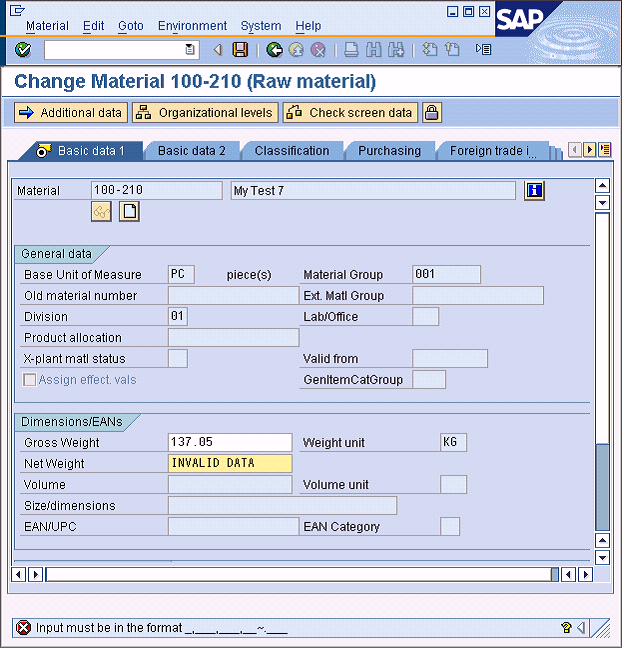623x648 pixels.
Task: Click the blue information icon next to material
Action: click(534, 190)
